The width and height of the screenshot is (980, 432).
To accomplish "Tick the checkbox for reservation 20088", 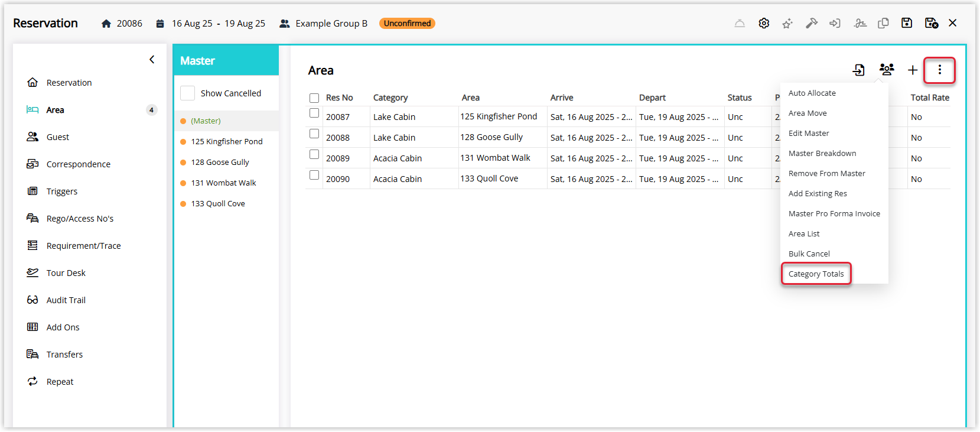I will pyautogui.click(x=314, y=134).
